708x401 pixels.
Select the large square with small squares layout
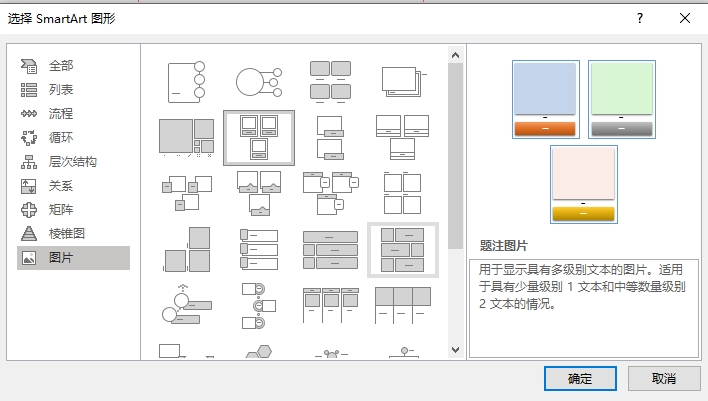coord(186,138)
